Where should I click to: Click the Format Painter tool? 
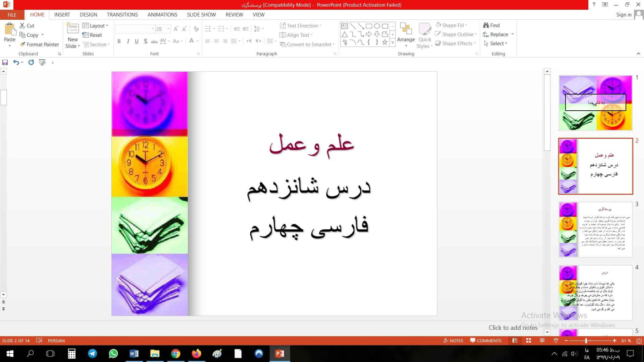tap(39, 45)
